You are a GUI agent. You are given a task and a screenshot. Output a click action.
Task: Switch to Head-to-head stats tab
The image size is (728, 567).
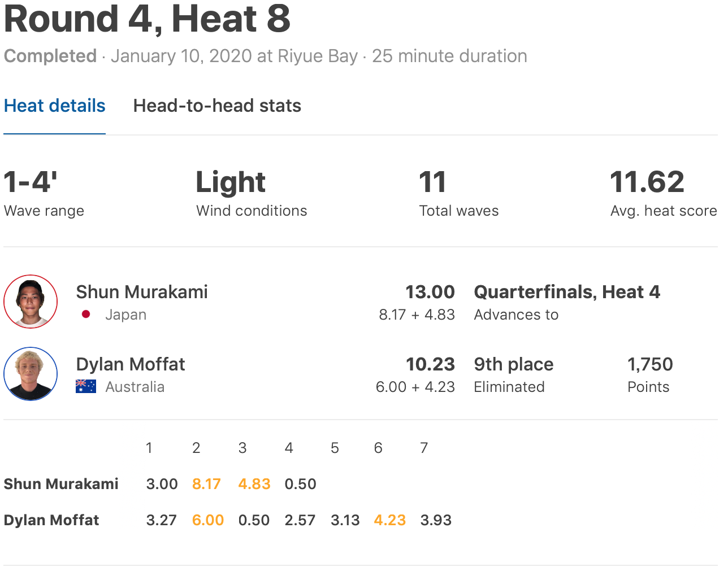pyautogui.click(x=217, y=106)
